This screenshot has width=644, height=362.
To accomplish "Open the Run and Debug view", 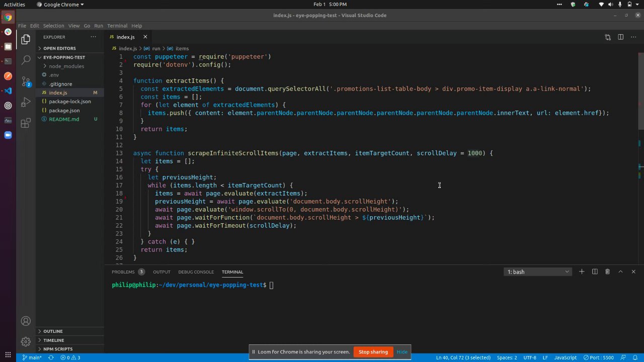I will tap(26, 103).
